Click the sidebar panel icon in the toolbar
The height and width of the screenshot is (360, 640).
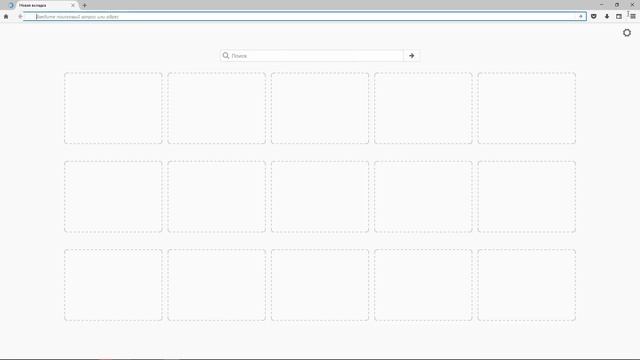click(x=619, y=17)
